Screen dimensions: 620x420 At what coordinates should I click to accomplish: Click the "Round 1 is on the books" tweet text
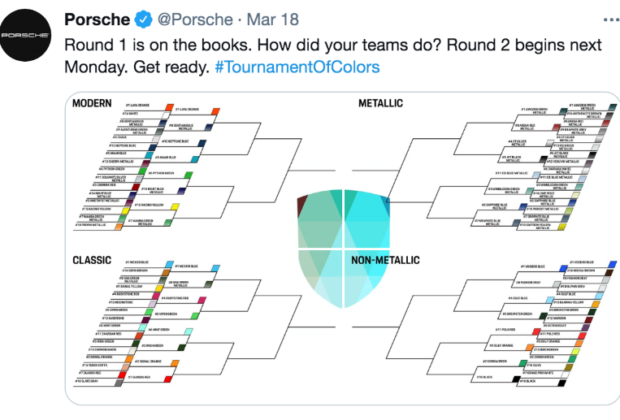tap(333, 56)
